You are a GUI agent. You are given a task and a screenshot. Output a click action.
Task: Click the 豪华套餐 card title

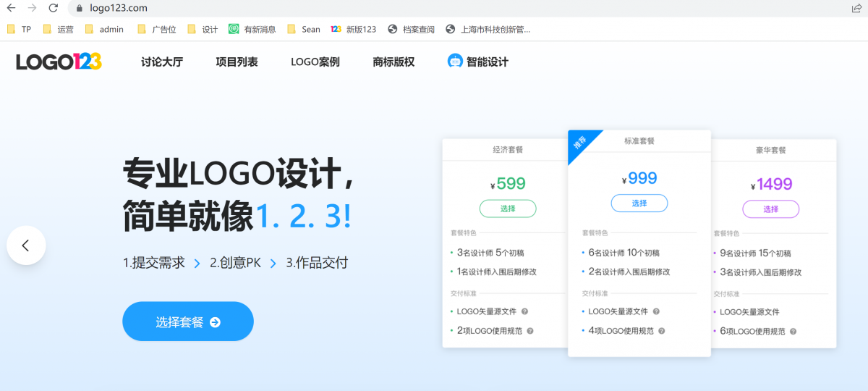(771, 150)
